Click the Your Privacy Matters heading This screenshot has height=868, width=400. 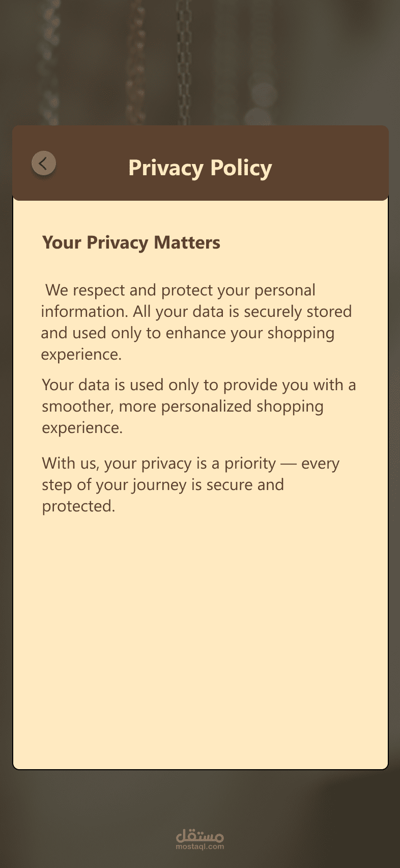click(x=131, y=242)
